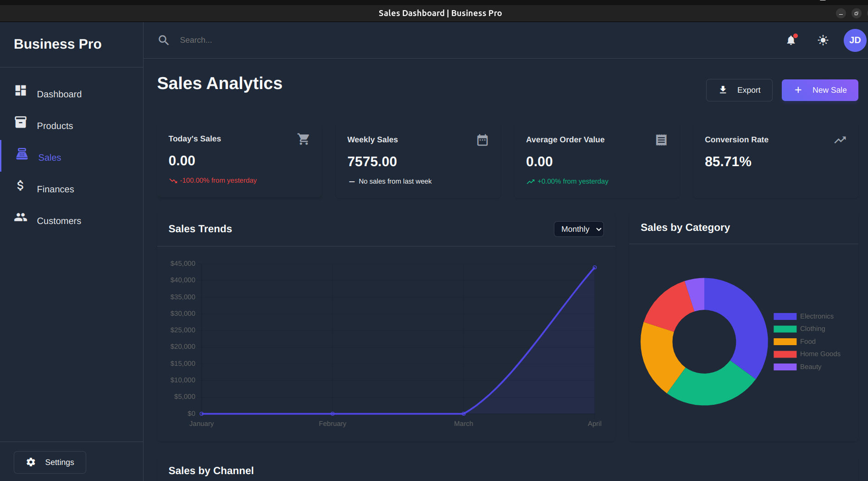Open Settings at the sidebar bottom

[x=50, y=462]
